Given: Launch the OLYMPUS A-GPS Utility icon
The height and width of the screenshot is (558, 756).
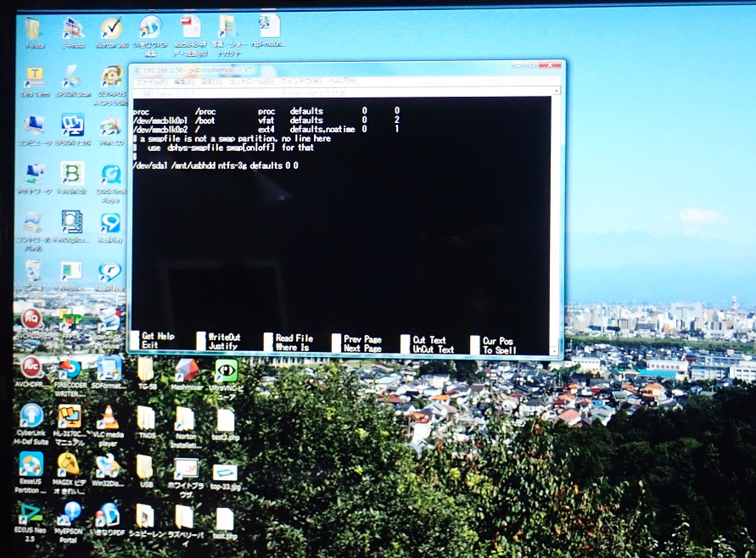Looking at the screenshot, I should pyautogui.click(x=112, y=86).
